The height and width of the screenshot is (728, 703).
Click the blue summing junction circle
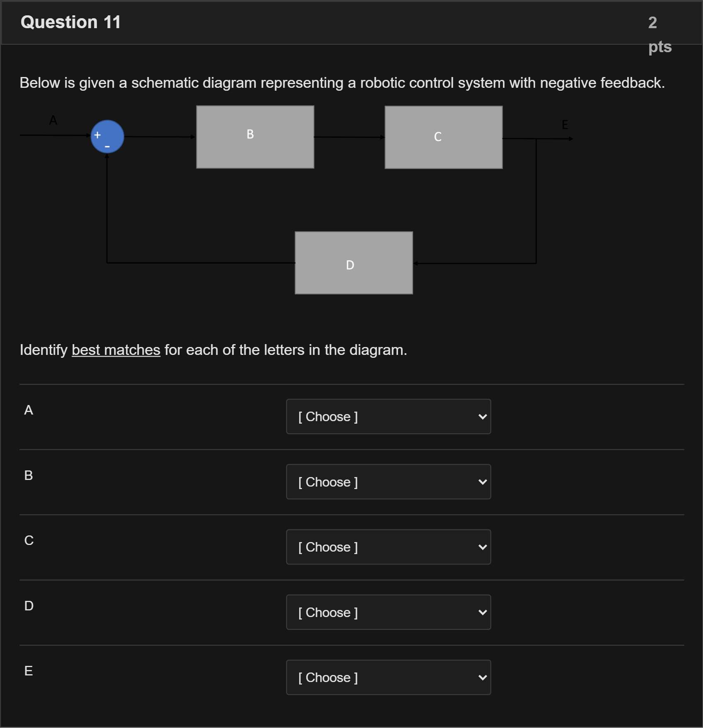(x=107, y=136)
